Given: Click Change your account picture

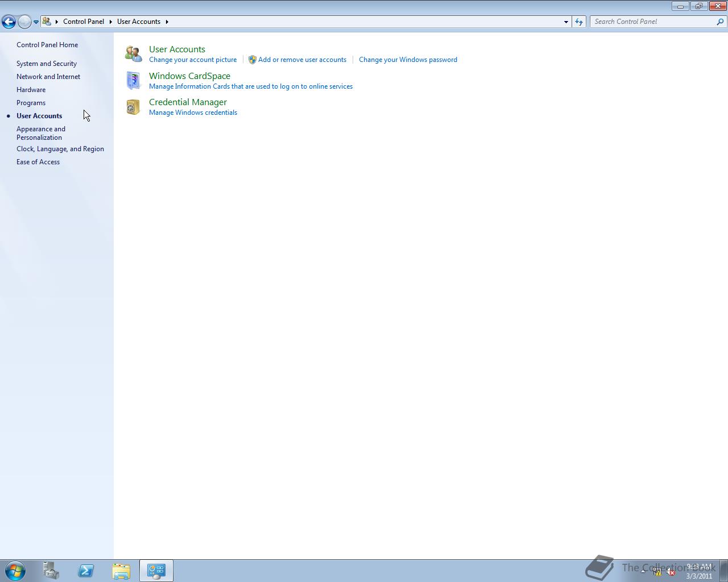Looking at the screenshot, I should tap(193, 60).
